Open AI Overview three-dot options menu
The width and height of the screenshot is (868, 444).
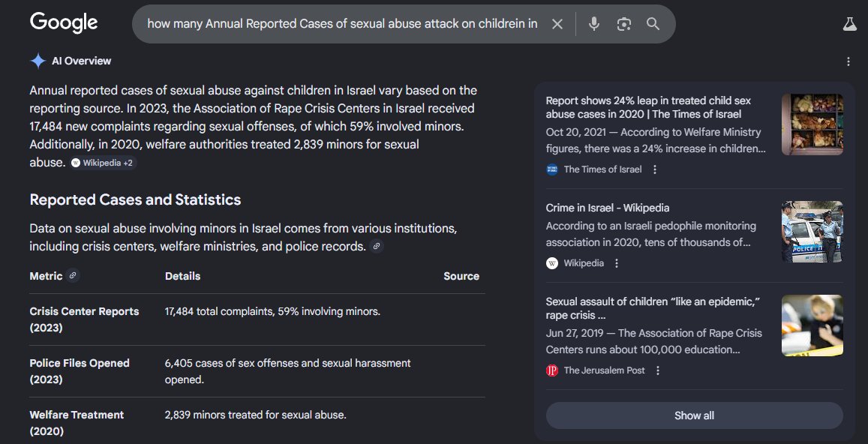tap(848, 61)
